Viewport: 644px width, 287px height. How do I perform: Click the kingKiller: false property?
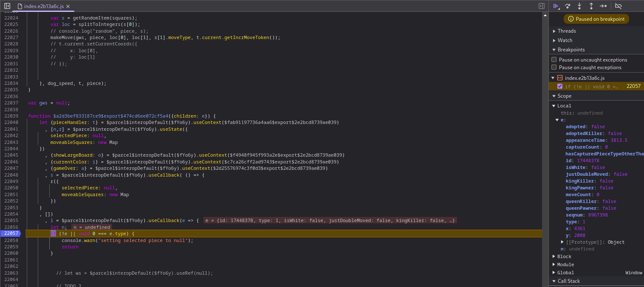click(x=590, y=181)
